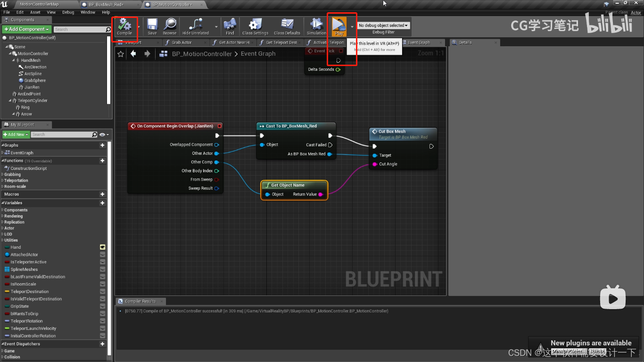Open My Blueprint view options eye dropdown

104,135
